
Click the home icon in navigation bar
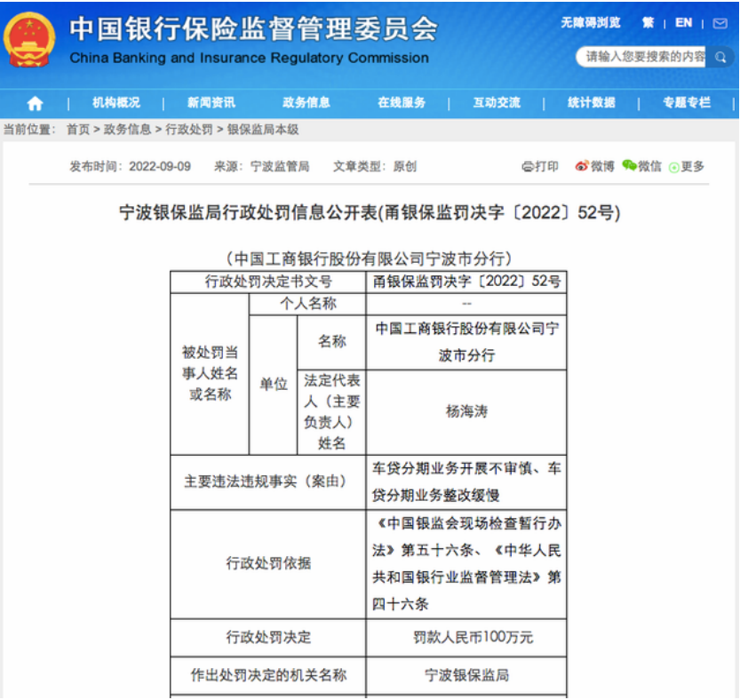[35, 103]
